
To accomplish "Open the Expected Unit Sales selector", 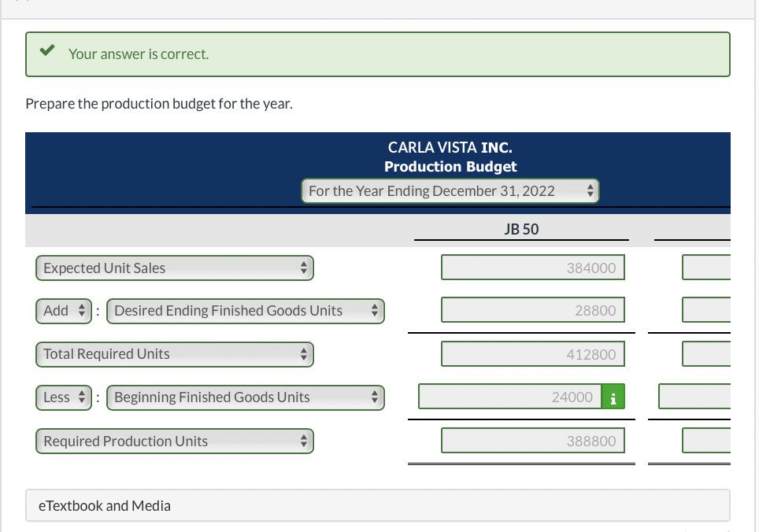I will point(175,268).
